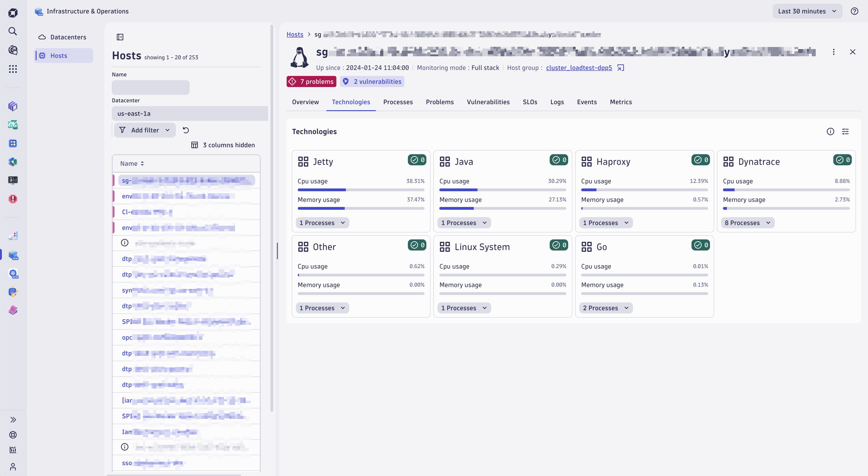The height and width of the screenshot is (476, 868).
Task: Click the 7 problems badge
Action: click(x=311, y=81)
